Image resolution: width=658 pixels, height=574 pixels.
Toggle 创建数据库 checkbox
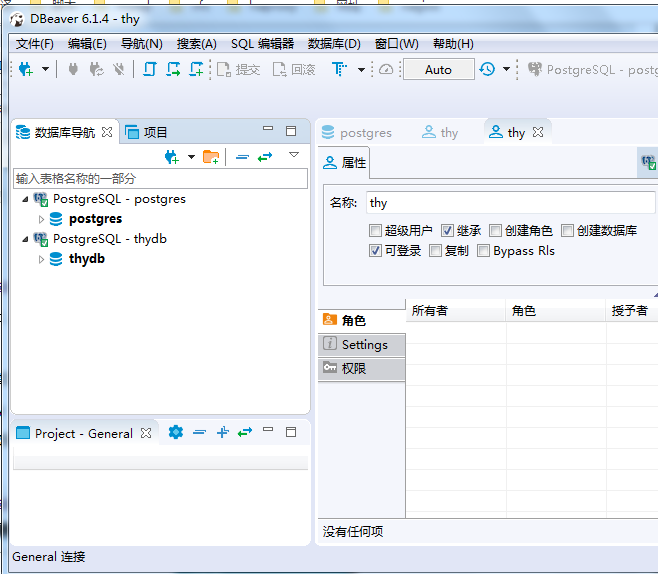(x=567, y=230)
